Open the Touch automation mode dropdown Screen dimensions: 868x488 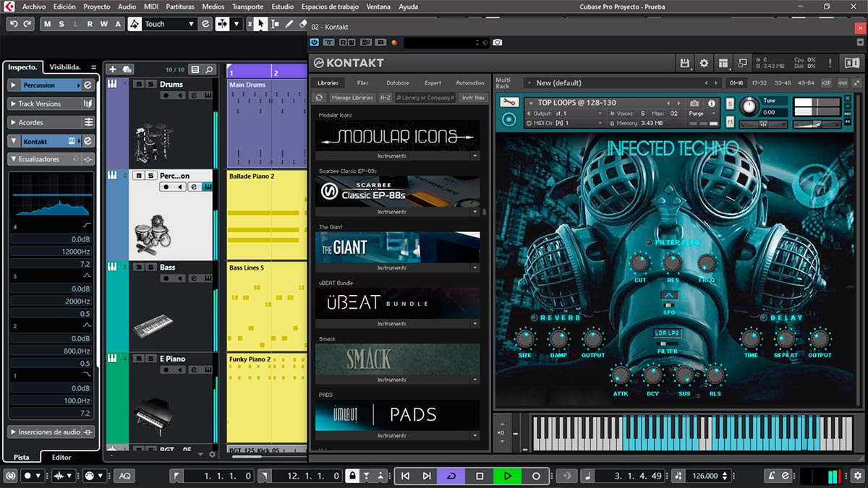tap(171, 24)
